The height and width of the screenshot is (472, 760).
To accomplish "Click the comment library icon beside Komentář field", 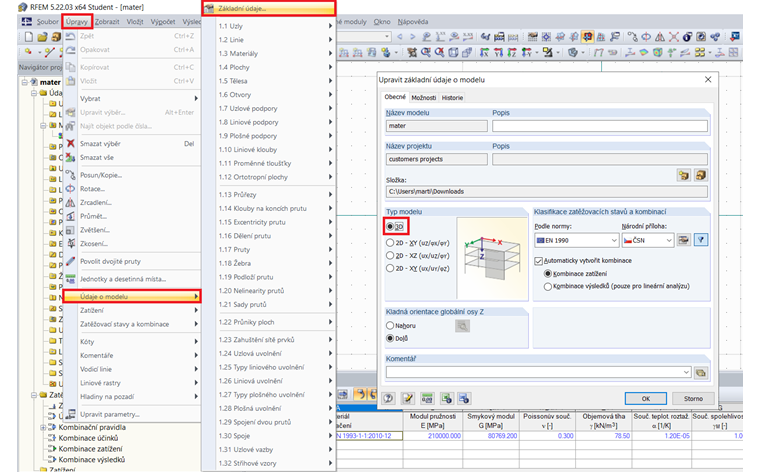I will point(700,372).
